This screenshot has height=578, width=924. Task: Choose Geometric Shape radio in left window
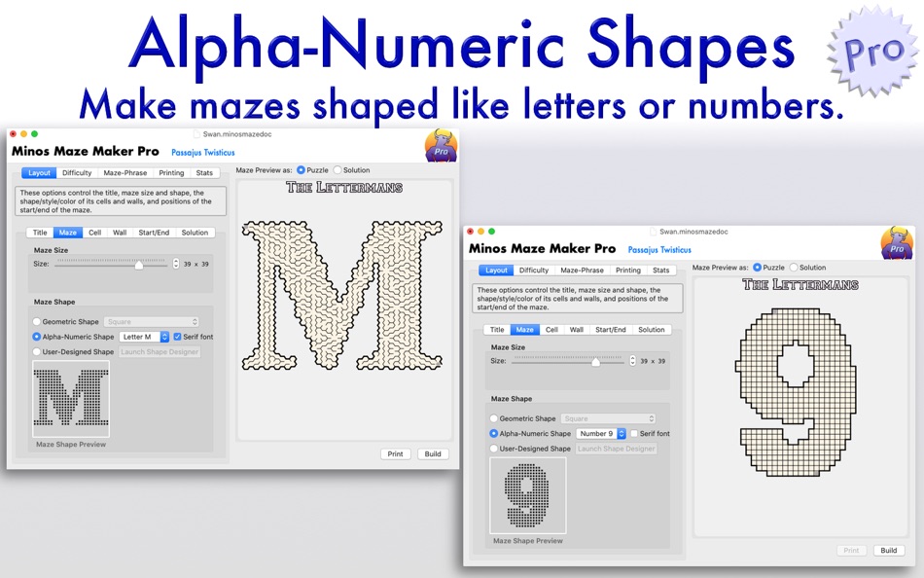point(37,321)
